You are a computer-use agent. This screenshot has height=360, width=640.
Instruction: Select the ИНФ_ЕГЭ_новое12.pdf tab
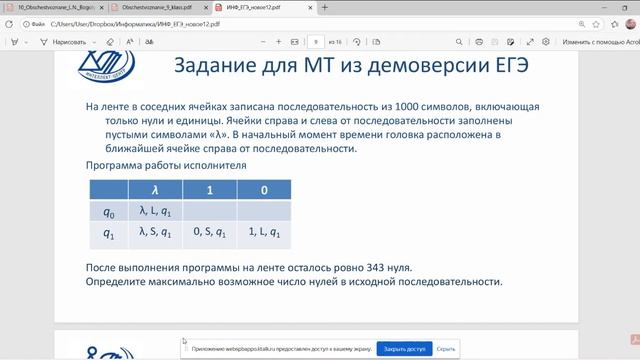(x=253, y=7)
